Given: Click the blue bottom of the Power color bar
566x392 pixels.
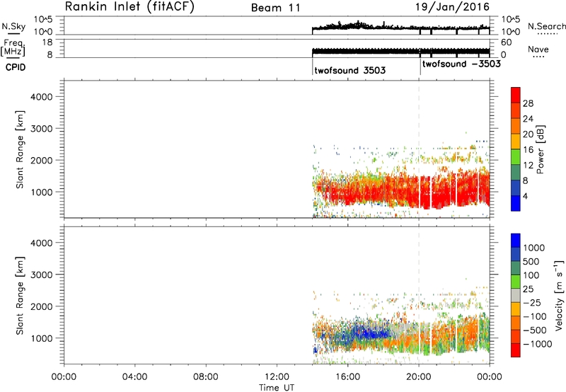Looking at the screenshot, I should (516, 203).
